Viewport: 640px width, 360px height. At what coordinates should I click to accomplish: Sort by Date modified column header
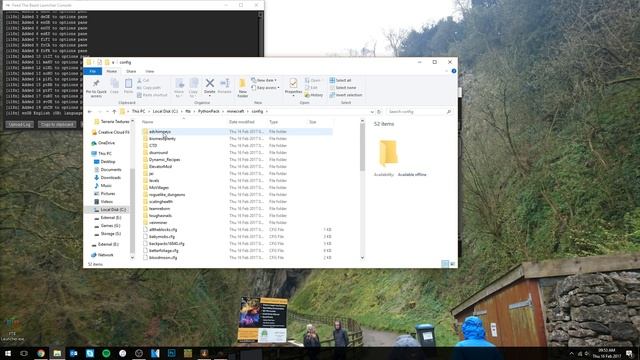[x=242, y=122]
